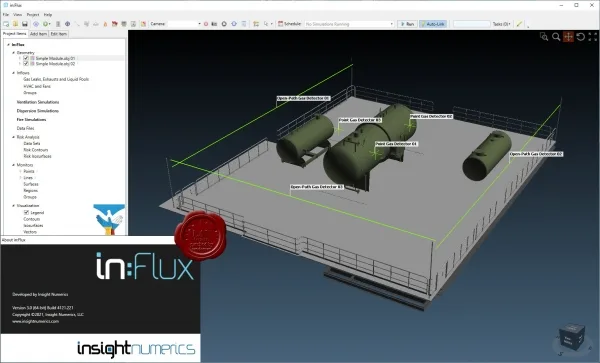The width and height of the screenshot is (600, 363).
Task: Expand the Lines node under Monitors
Action: coord(20,178)
